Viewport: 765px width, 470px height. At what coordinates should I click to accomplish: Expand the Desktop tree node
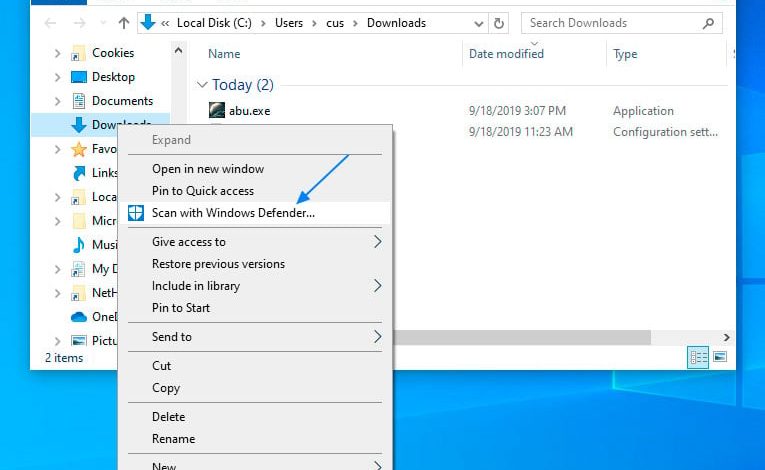click(58, 77)
